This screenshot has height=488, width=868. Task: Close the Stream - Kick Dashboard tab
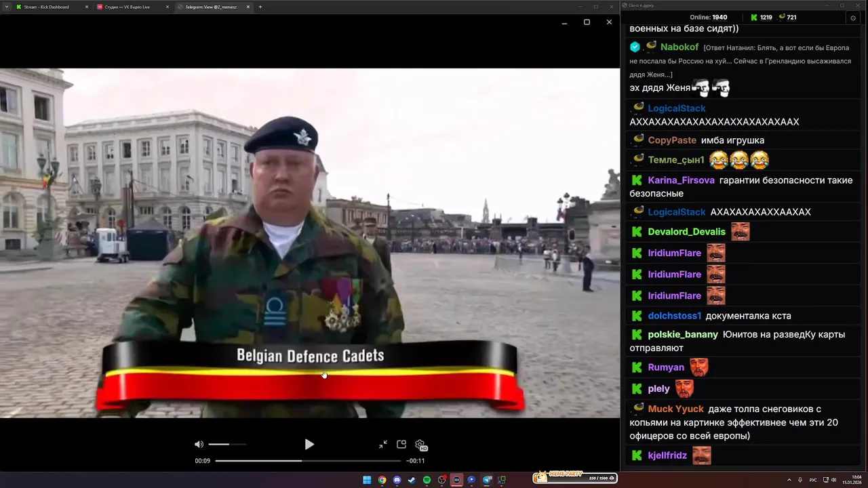(87, 7)
